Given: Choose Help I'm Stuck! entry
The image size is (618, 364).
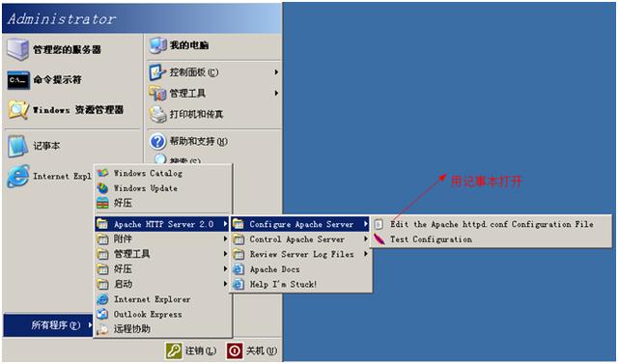Looking at the screenshot, I should point(301,285).
